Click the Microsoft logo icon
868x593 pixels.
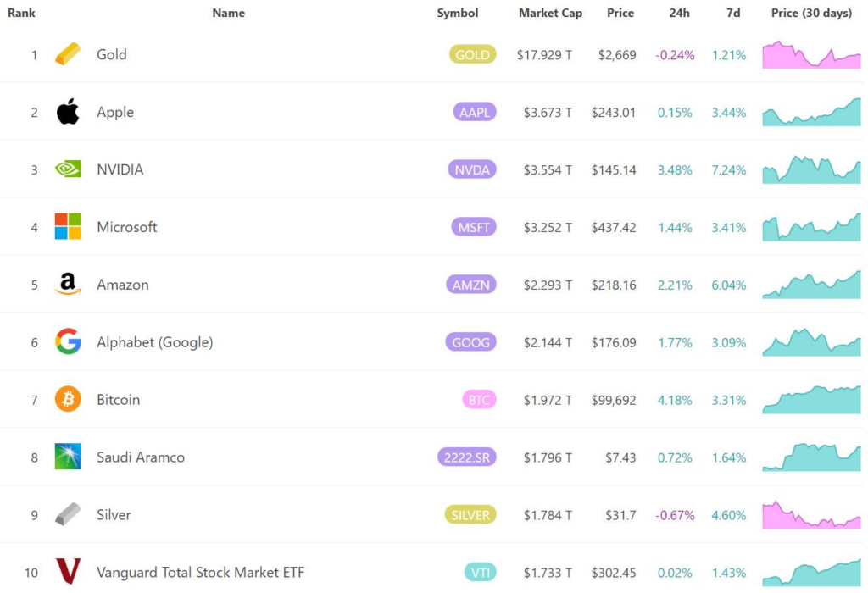click(x=68, y=226)
